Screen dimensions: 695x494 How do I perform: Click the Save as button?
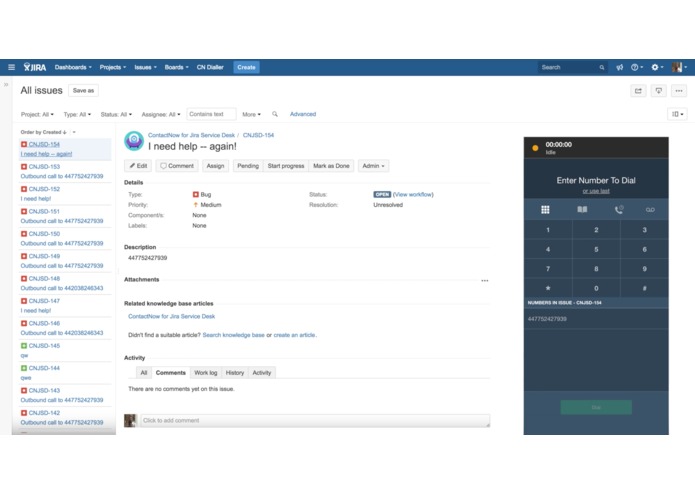click(83, 90)
